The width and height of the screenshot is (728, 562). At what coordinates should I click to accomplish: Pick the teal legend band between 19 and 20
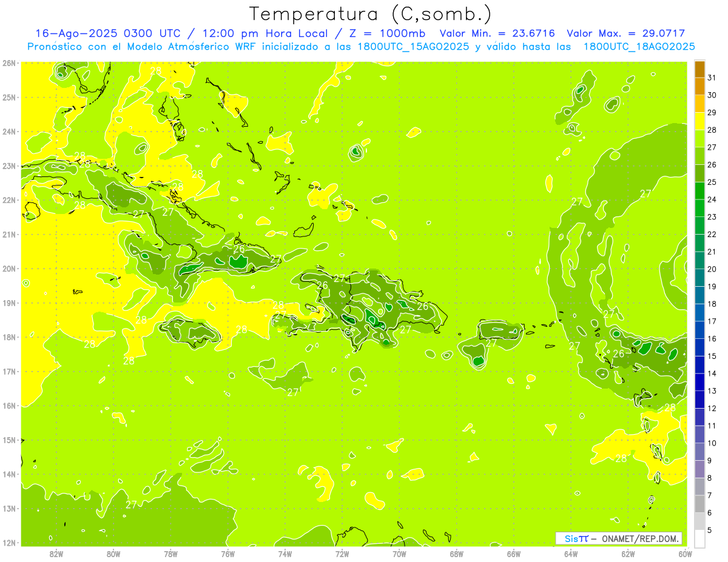click(699, 278)
